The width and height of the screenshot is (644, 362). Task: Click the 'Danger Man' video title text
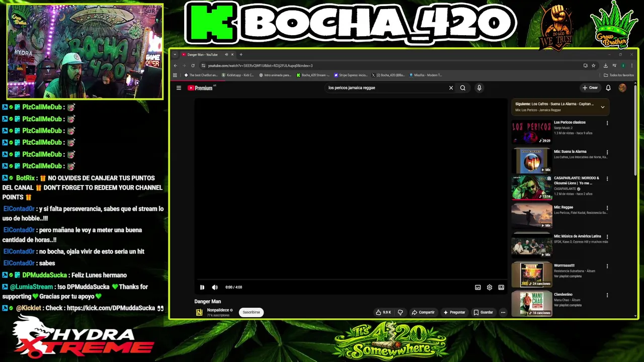pos(207,302)
